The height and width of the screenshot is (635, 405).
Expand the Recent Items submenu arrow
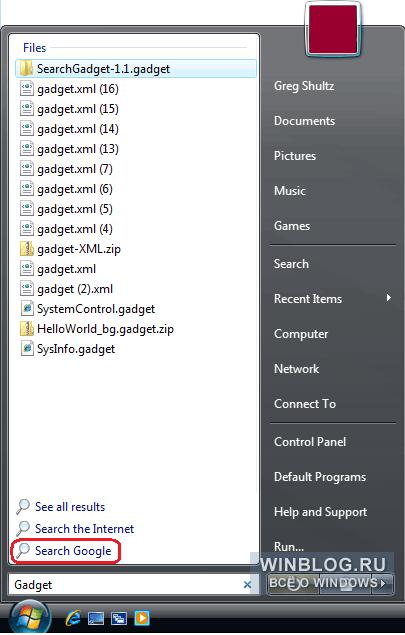pos(389,298)
